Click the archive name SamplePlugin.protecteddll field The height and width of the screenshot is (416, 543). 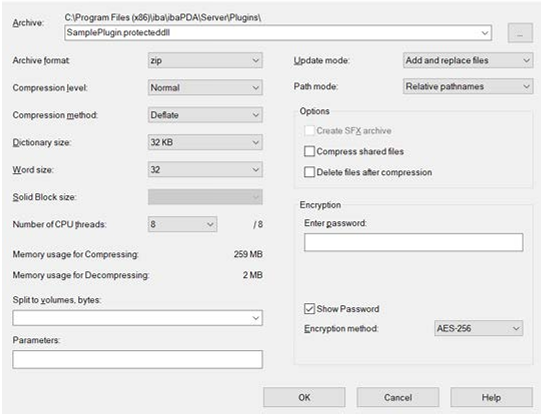[278, 33]
